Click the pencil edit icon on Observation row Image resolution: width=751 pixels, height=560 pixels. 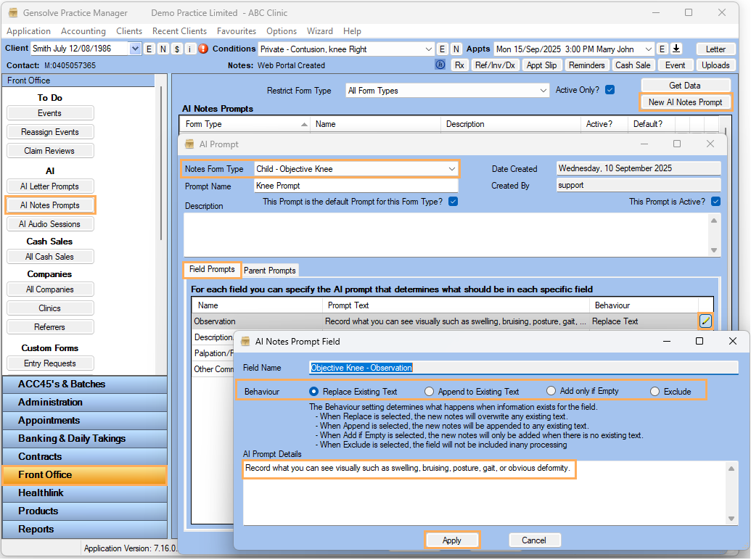tap(705, 321)
